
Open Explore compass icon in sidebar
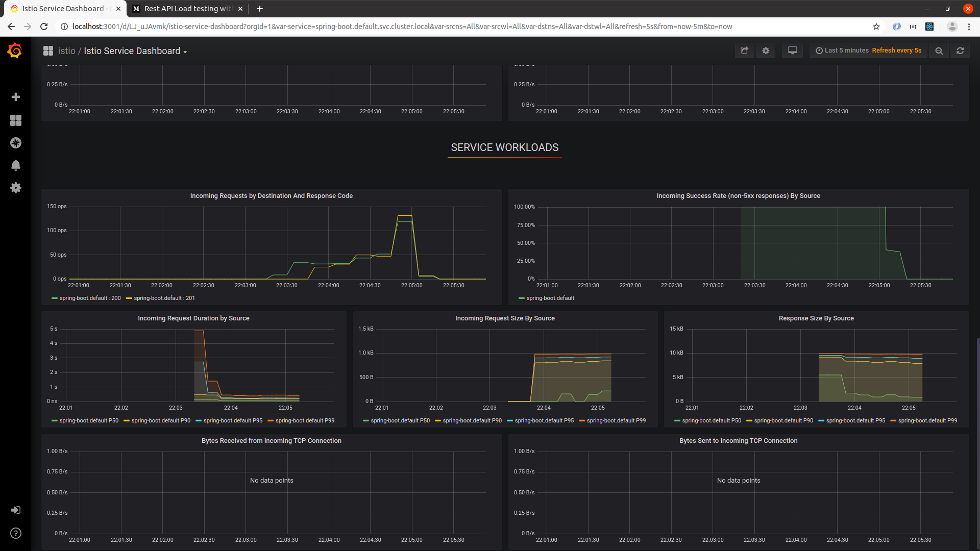coord(16,143)
